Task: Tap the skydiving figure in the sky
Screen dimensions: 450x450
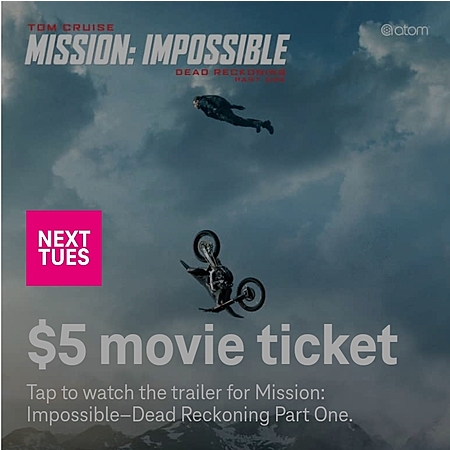Action: [x=233, y=114]
